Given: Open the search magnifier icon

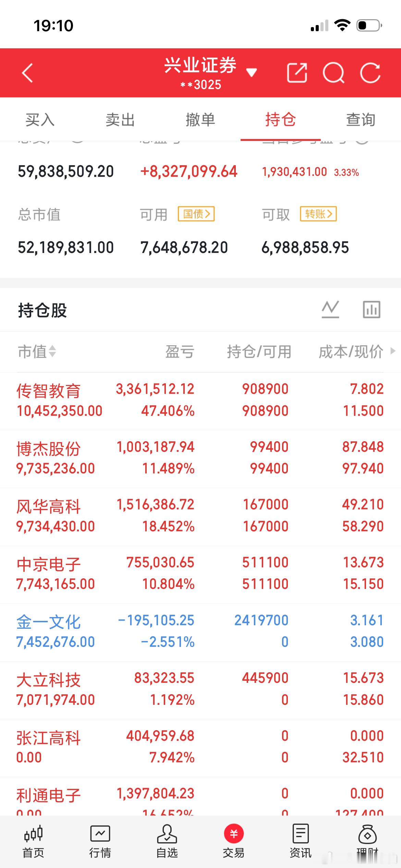Looking at the screenshot, I should click(333, 73).
